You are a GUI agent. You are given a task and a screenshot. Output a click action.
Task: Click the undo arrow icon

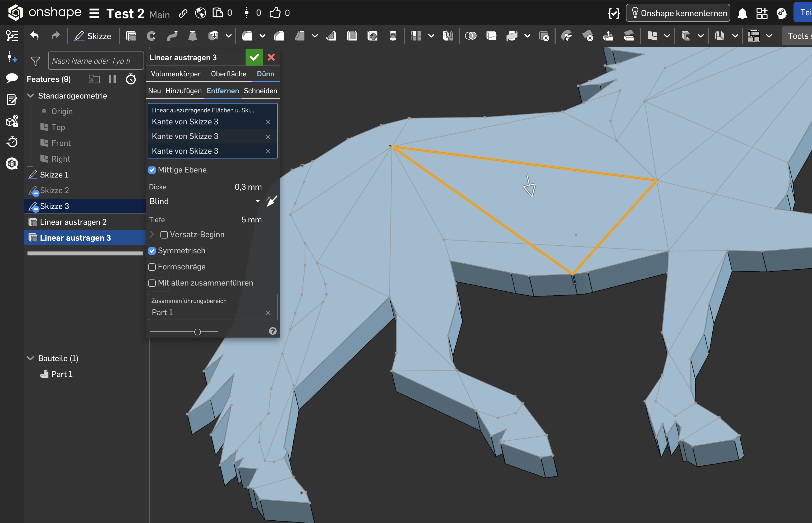(x=35, y=36)
